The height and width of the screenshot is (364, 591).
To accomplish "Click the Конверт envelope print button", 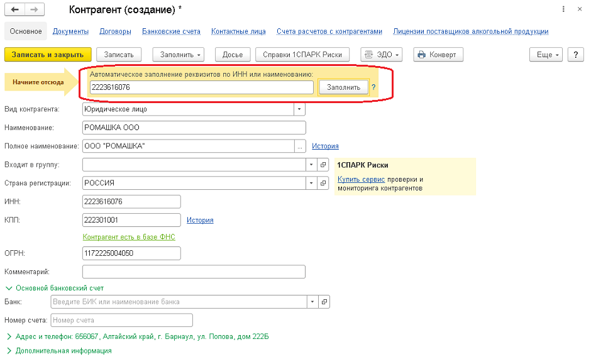I will (x=438, y=55).
